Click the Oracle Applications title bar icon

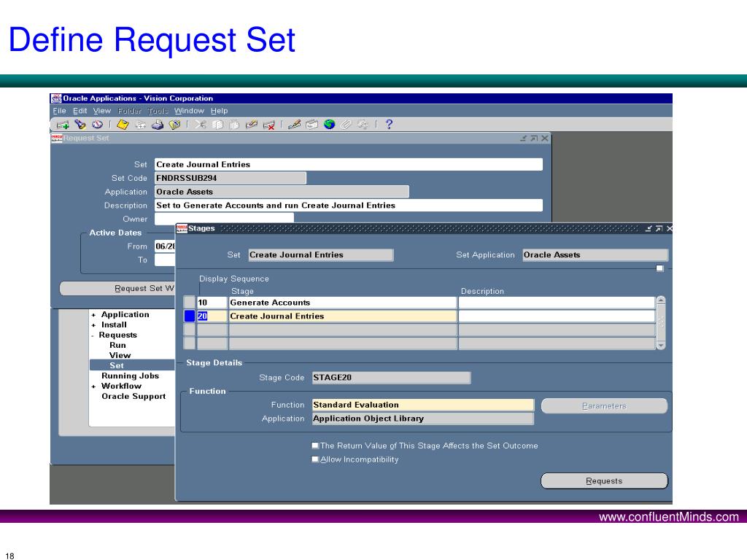[x=56, y=98]
